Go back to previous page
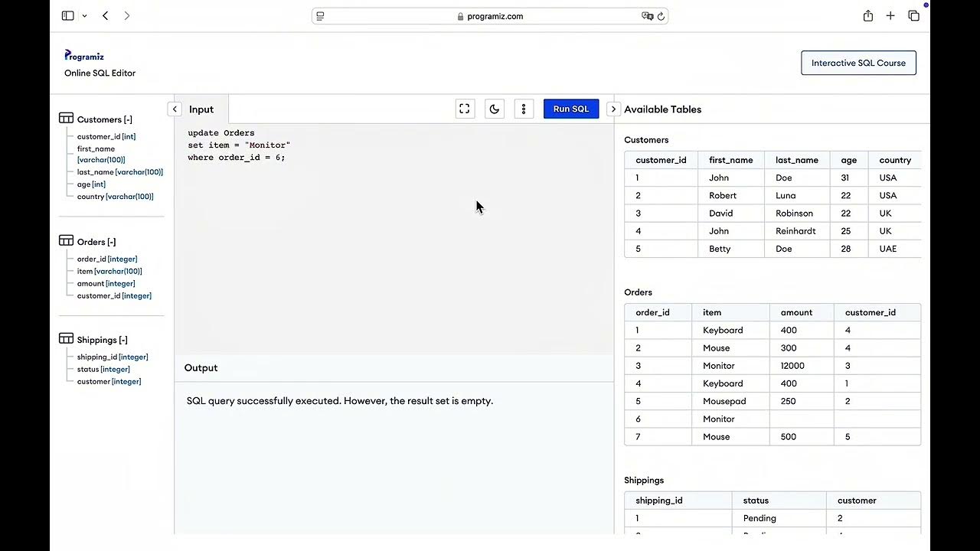The width and height of the screenshot is (980, 551). pyautogui.click(x=105, y=15)
